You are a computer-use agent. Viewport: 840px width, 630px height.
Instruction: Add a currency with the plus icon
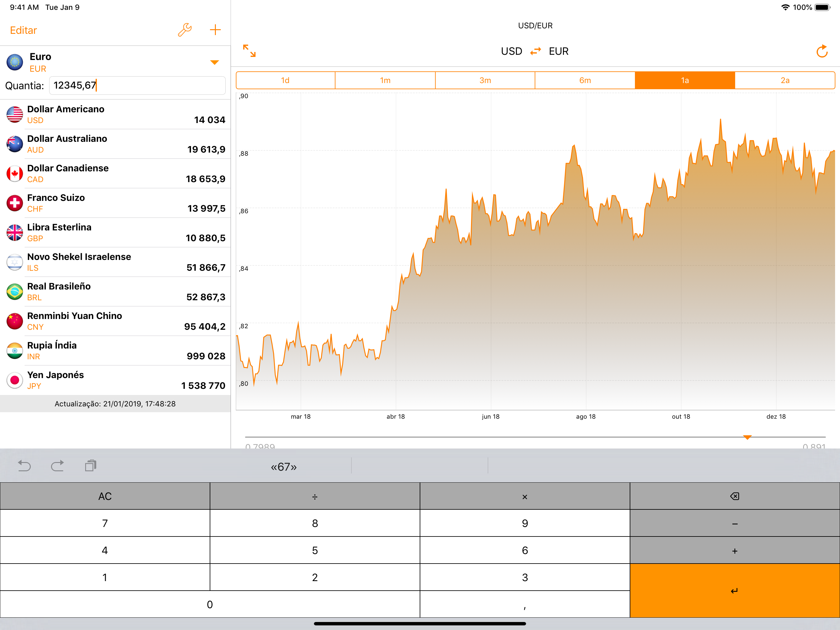click(x=215, y=30)
